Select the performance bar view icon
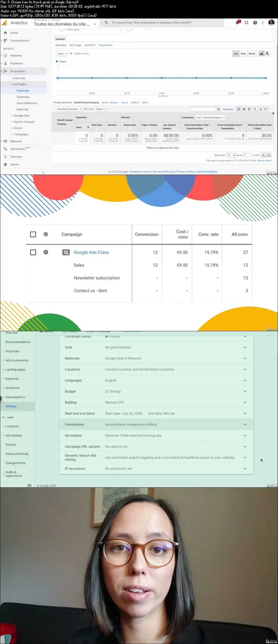This screenshot has width=278, height=644. (249, 109)
